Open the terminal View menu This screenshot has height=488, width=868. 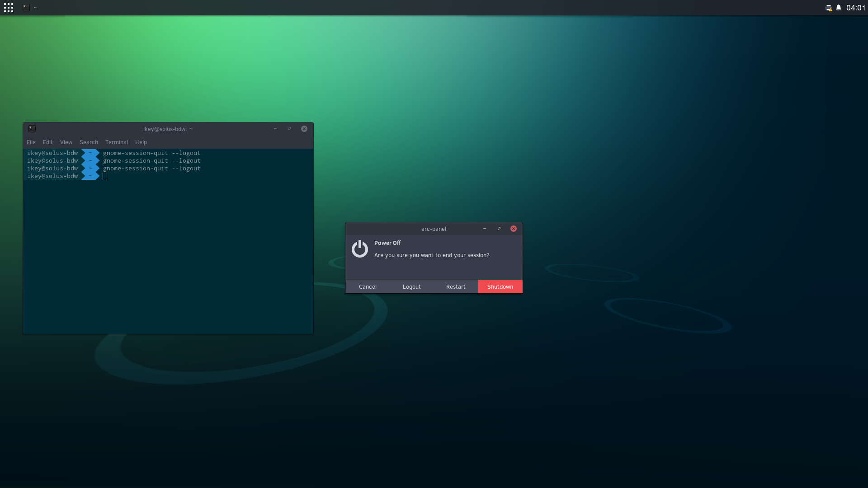click(66, 142)
